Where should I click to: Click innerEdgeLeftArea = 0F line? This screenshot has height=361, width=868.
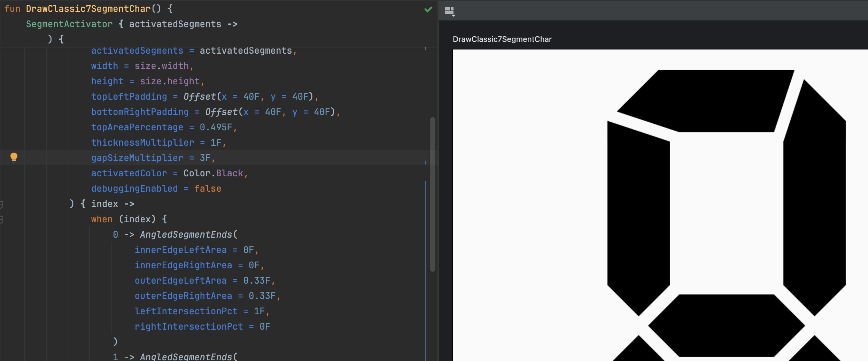[x=197, y=250]
